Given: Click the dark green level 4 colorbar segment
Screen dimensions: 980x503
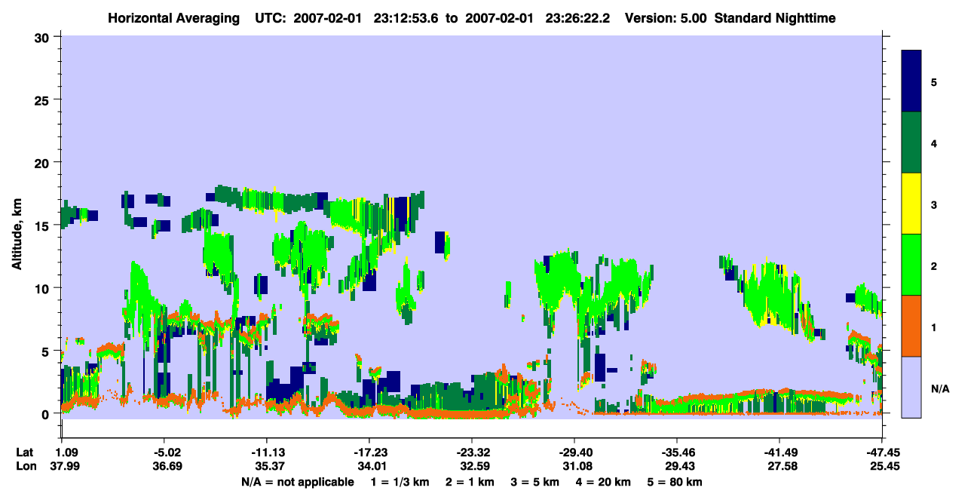Looking at the screenshot, I should point(911,143).
